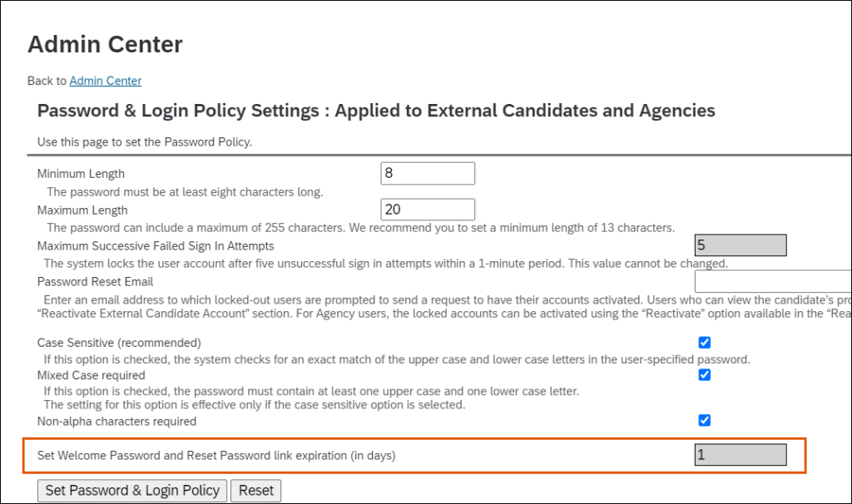Disable Non-alpha characters required checkbox
The image size is (852, 504).
click(x=705, y=420)
